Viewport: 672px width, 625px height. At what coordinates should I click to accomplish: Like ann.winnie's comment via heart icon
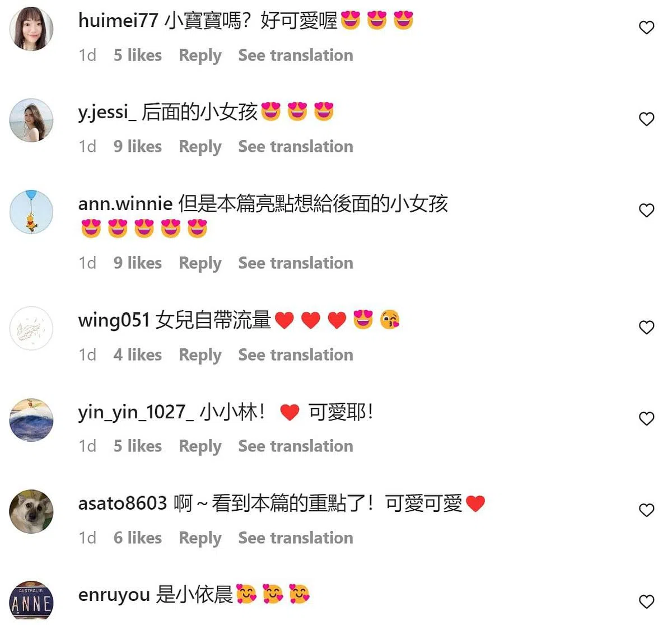[x=646, y=210]
